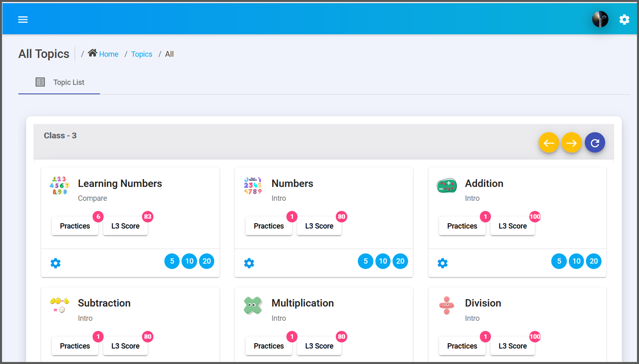639x364 pixels.
Task: Open Practices for Learning Numbers
Action: (x=75, y=226)
